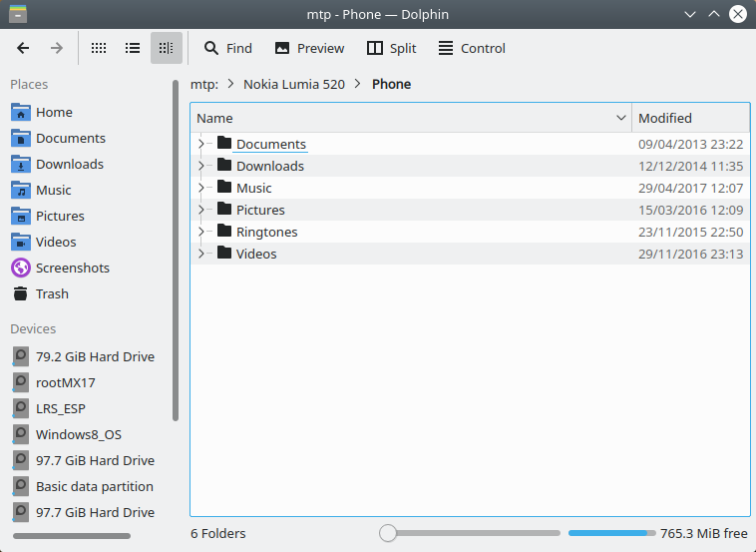Click the mtp: breadcrumb root
The height and width of the screenshot is (552, 756).
(204, 84)
